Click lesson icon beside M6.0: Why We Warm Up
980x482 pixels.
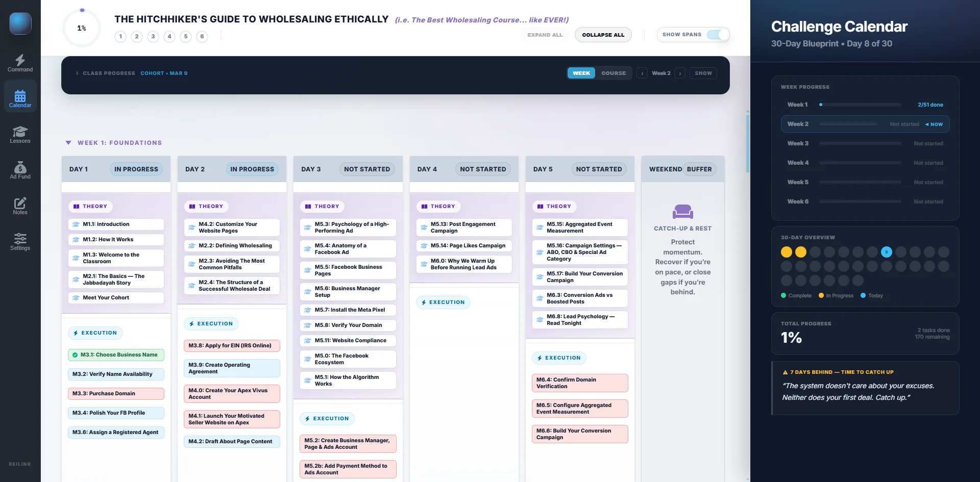pyautogui.click(x=424, y=264)
